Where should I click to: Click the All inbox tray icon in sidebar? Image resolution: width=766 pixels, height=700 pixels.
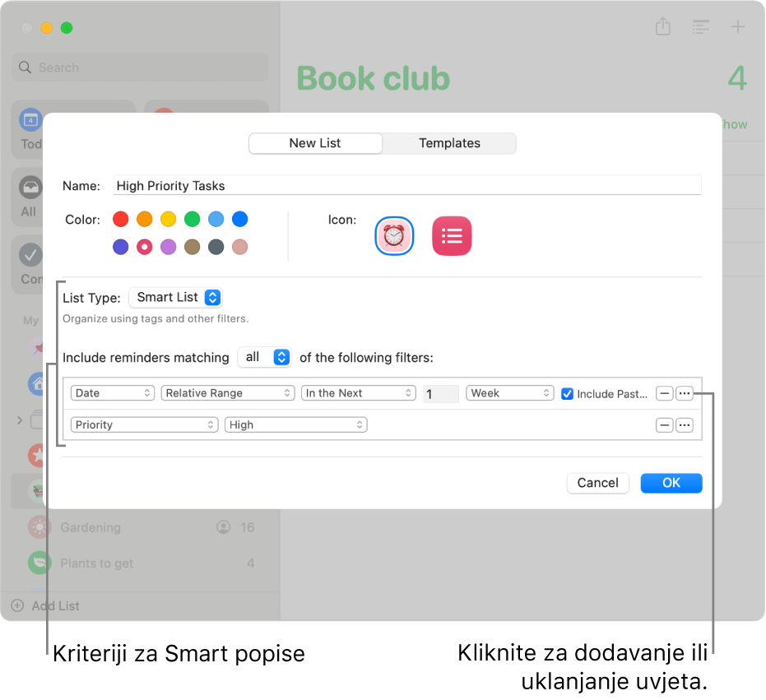tap(30, 187)
